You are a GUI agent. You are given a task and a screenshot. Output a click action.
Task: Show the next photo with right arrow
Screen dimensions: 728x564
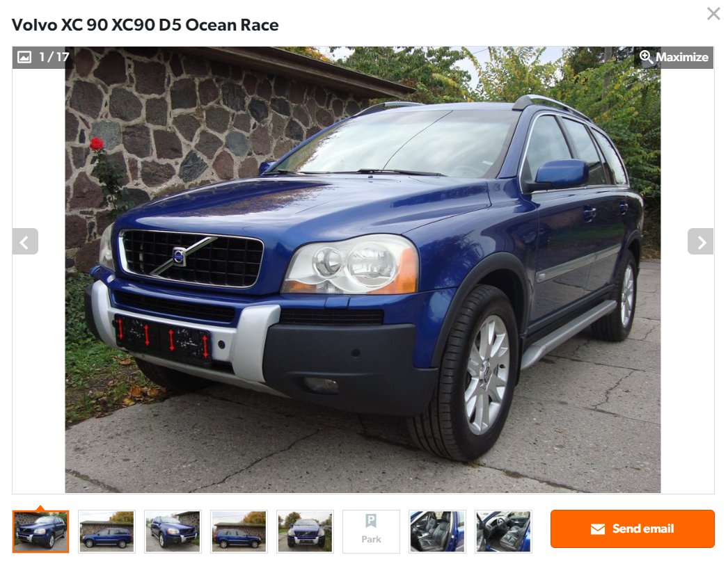(700, 241)
